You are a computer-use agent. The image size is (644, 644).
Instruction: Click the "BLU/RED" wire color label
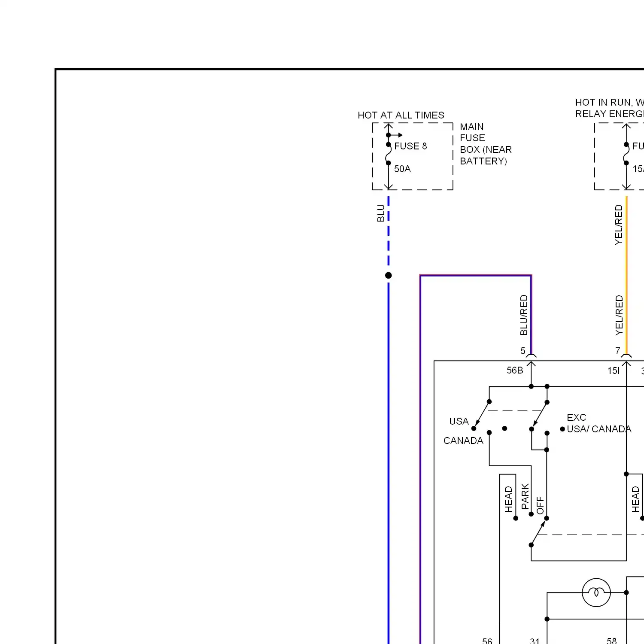pos(524,315)
